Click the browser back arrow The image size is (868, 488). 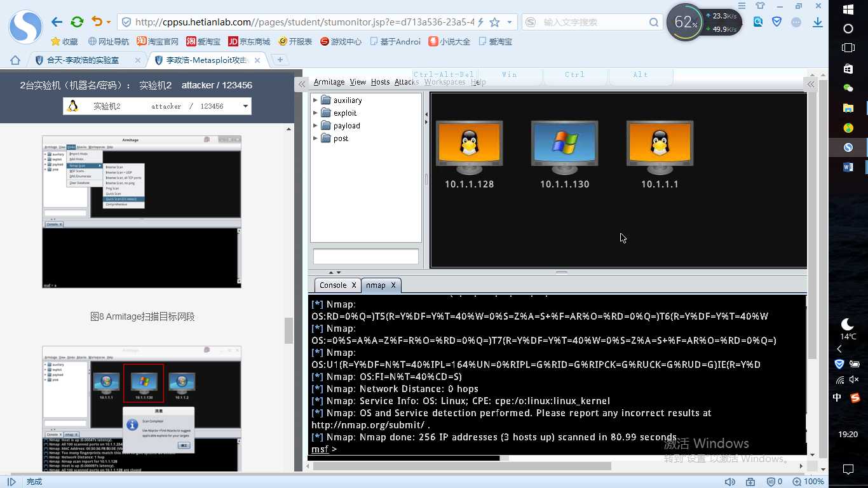click(57, 22)
